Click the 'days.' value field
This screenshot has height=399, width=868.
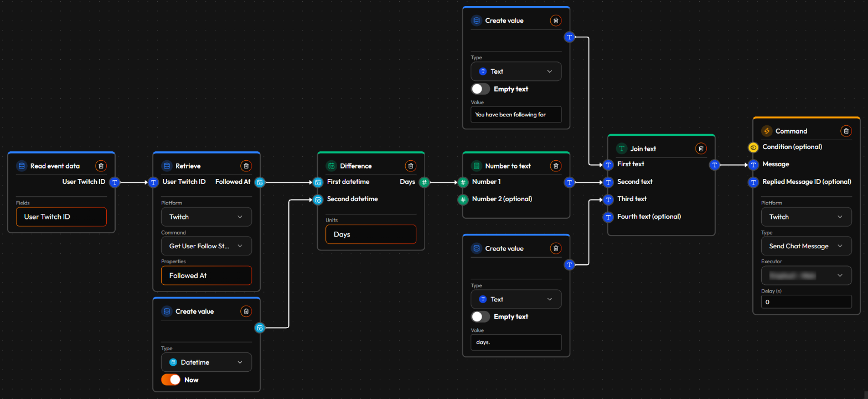click(x=516, y=342)
